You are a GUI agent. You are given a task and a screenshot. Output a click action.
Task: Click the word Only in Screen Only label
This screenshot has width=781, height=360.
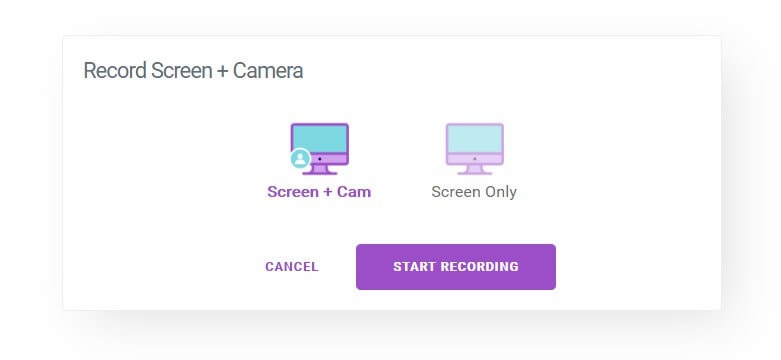pos(499,192)
